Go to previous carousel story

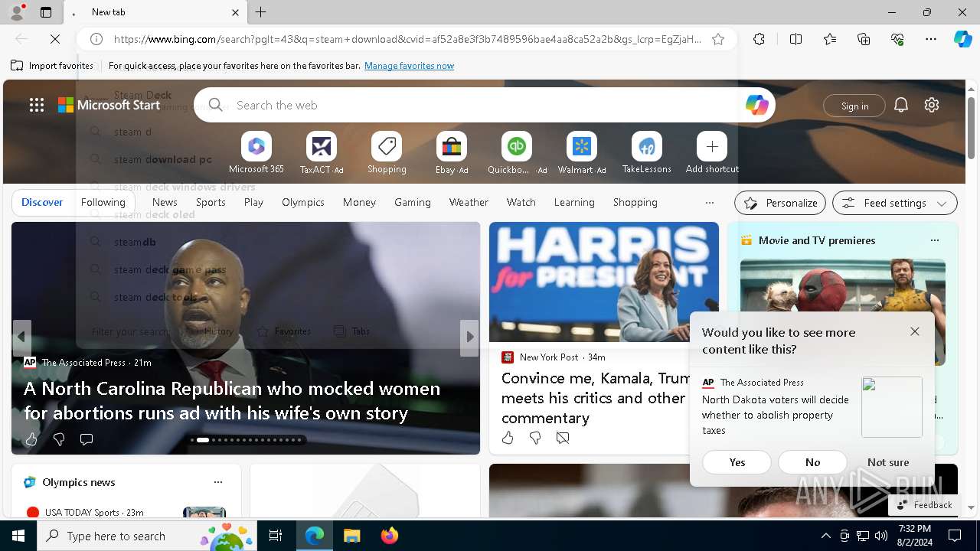[21, 337]
